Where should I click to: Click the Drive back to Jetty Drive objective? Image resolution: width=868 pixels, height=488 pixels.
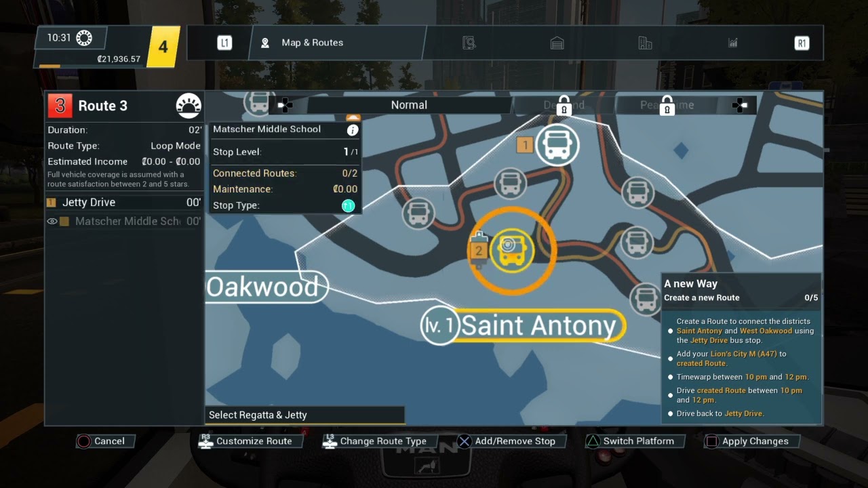(x=719, y=413)
